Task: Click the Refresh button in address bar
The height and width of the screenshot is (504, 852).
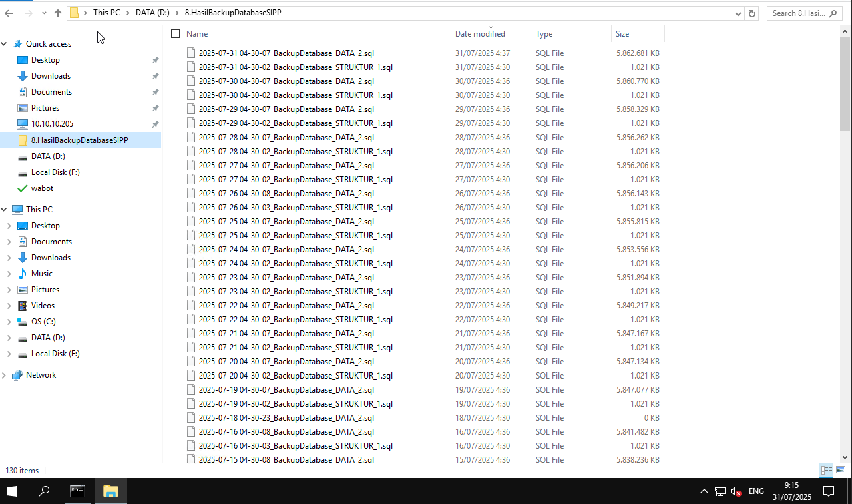Action: point(752,13)
